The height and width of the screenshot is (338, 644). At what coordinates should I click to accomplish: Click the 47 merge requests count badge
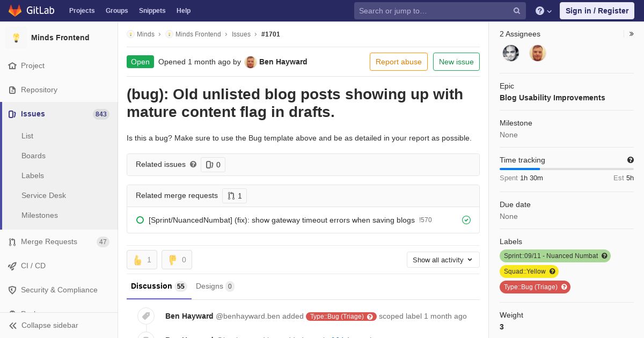[103, 242]
